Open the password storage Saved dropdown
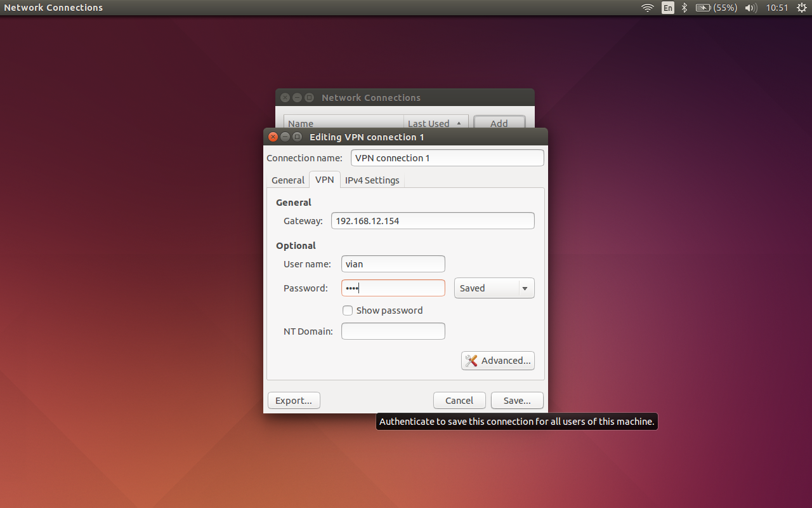The height and width of the screenshot is (508, 812). click(494, 288)
